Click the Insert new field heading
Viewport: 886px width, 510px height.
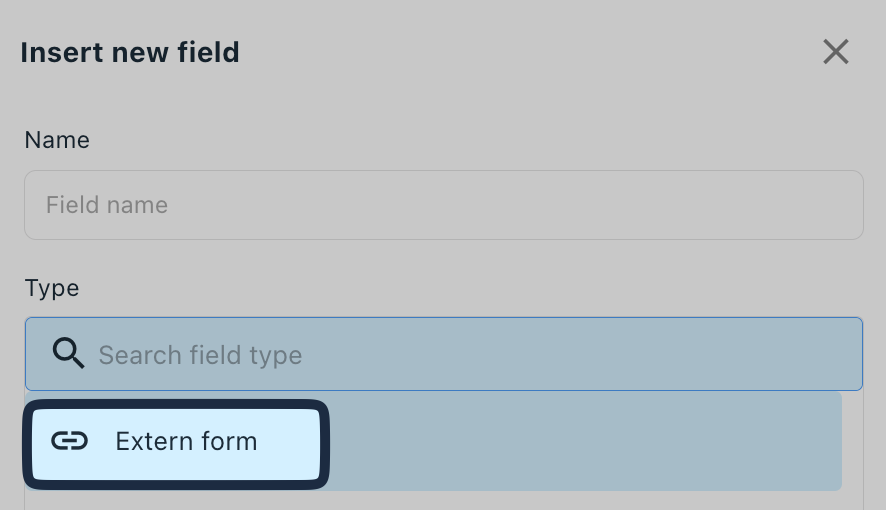tap(130, 53)
